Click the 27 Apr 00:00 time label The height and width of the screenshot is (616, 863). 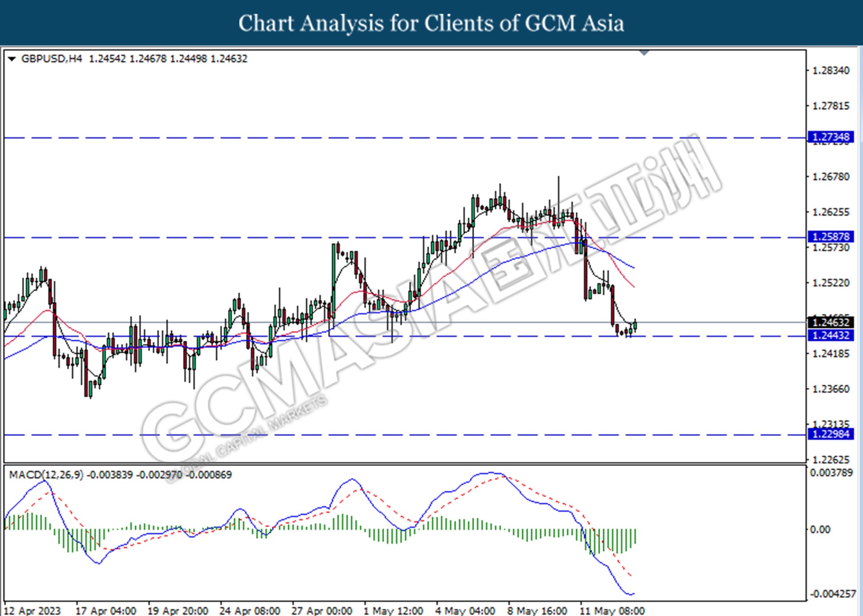click(322, 611)
